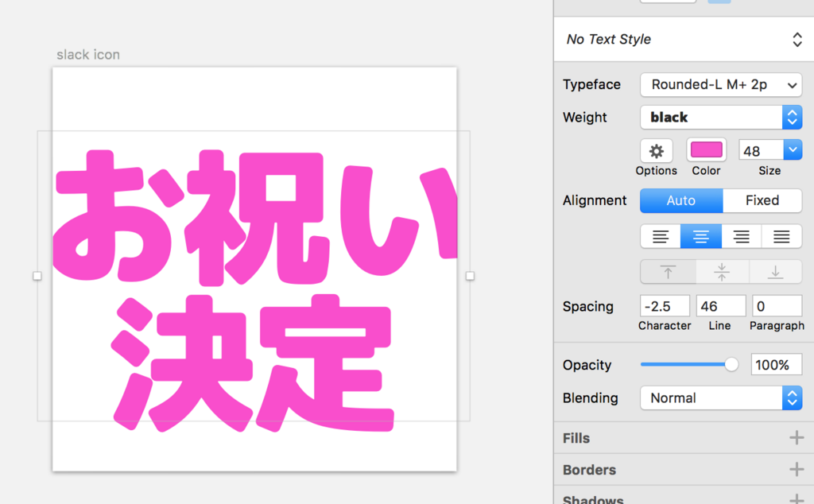Open the Typeface dropdown showing Rounded-L M+ 2p

(x=721, y=84)
